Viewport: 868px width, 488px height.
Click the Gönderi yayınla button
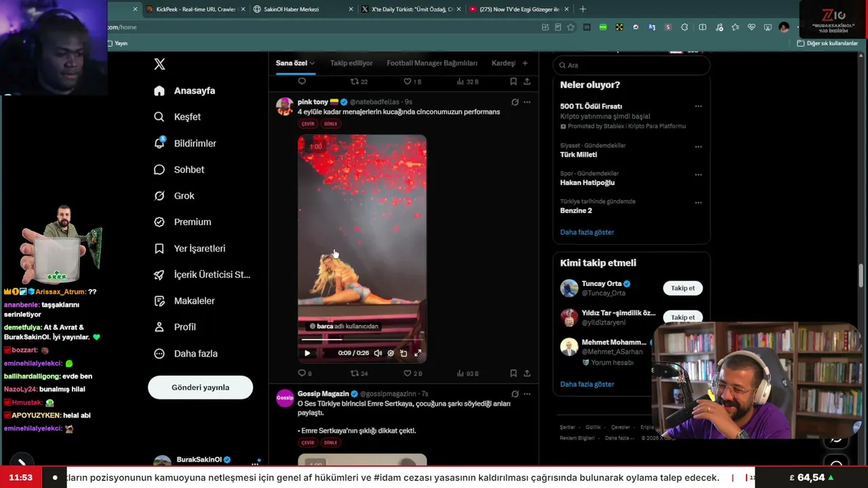coord(200,388)
